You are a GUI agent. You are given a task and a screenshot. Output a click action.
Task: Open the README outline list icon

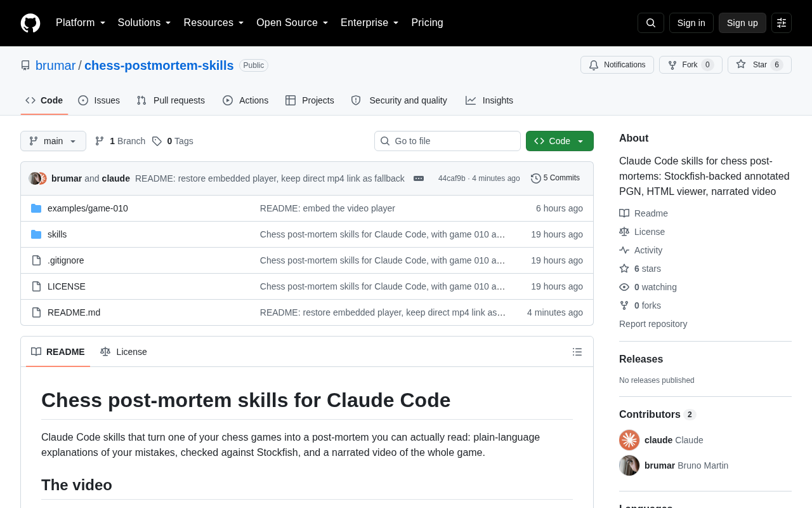click(577, 352)
